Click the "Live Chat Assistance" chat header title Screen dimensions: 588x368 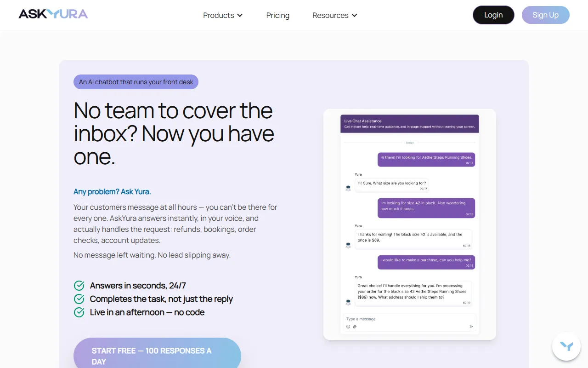click(x=363, y=121)
